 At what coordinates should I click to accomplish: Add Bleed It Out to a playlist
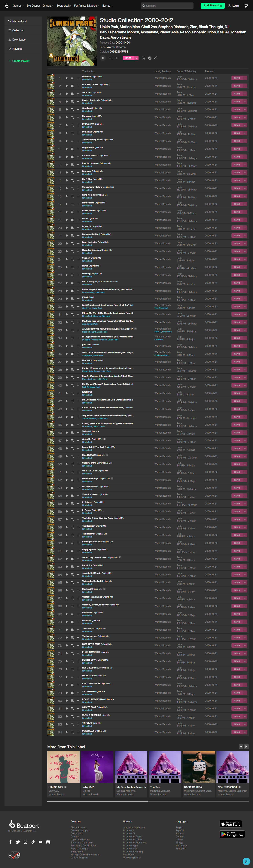[78, 456]
